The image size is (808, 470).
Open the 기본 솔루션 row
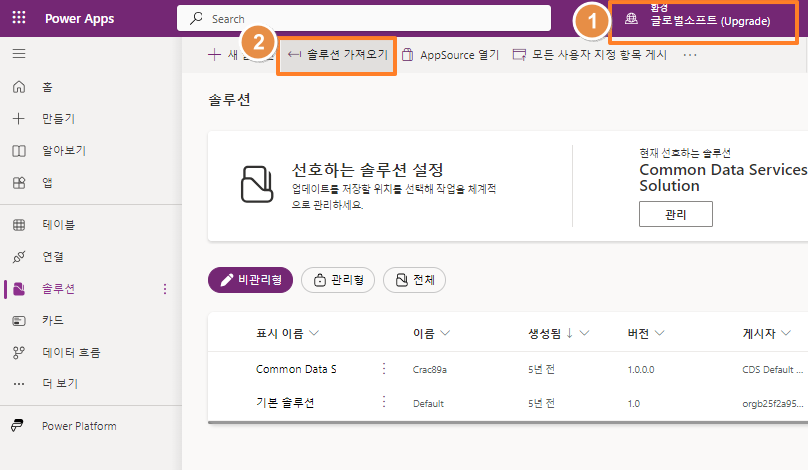[x=285, y=402]
